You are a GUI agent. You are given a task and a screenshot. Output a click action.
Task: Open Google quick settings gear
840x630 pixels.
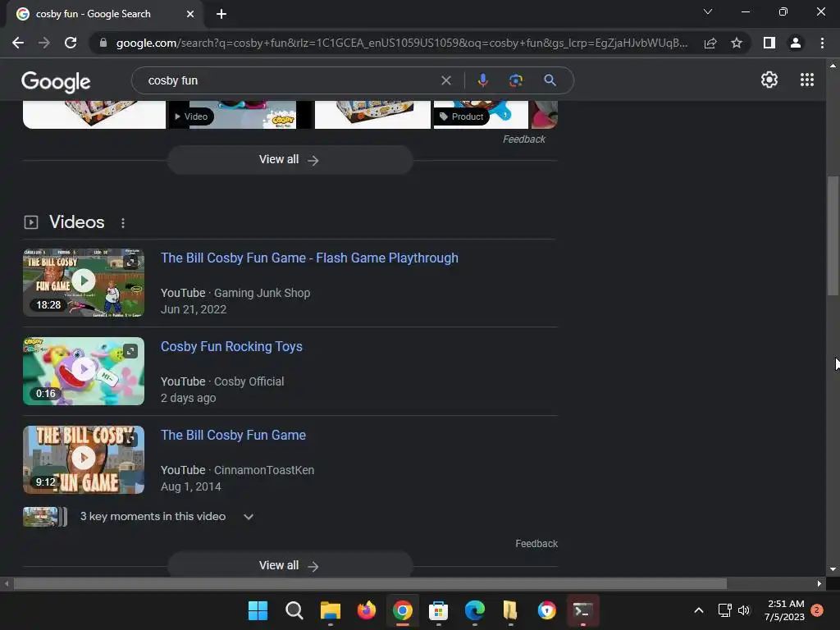pyautogui.click(x=769, y=80)
